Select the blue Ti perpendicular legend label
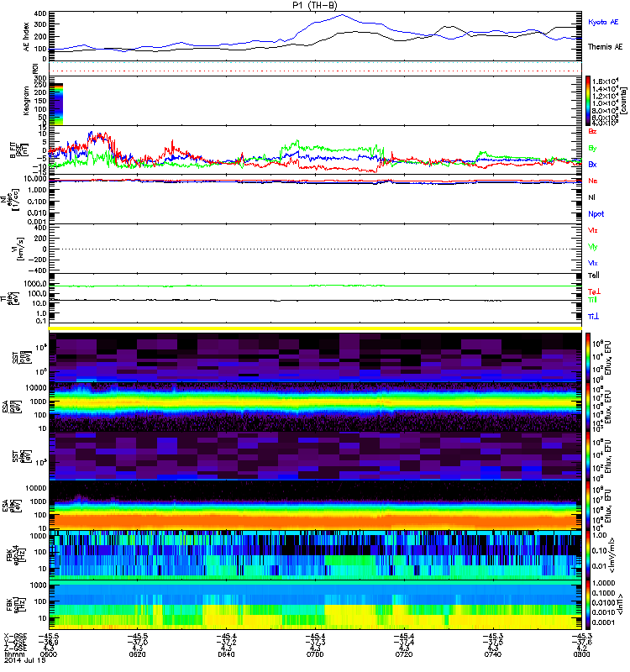This screenshot has width=630, height=672. click(x=593, y=317)
